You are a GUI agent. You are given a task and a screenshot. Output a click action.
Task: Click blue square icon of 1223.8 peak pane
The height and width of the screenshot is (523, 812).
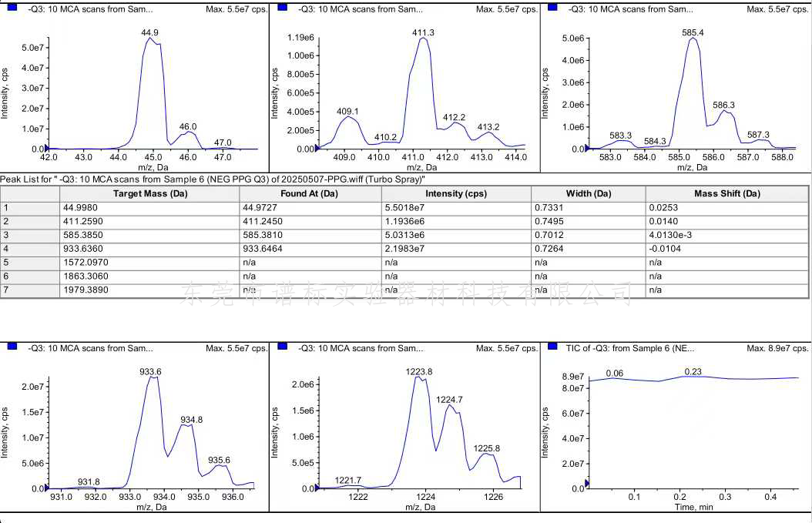(x=282, y=348)
